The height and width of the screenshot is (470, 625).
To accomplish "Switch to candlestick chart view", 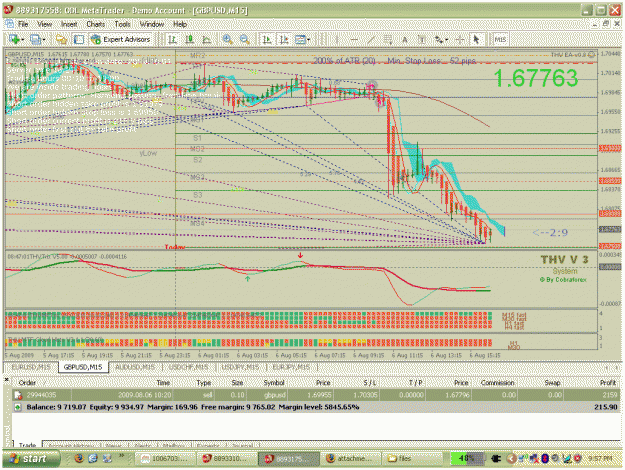I will (190, 39).
